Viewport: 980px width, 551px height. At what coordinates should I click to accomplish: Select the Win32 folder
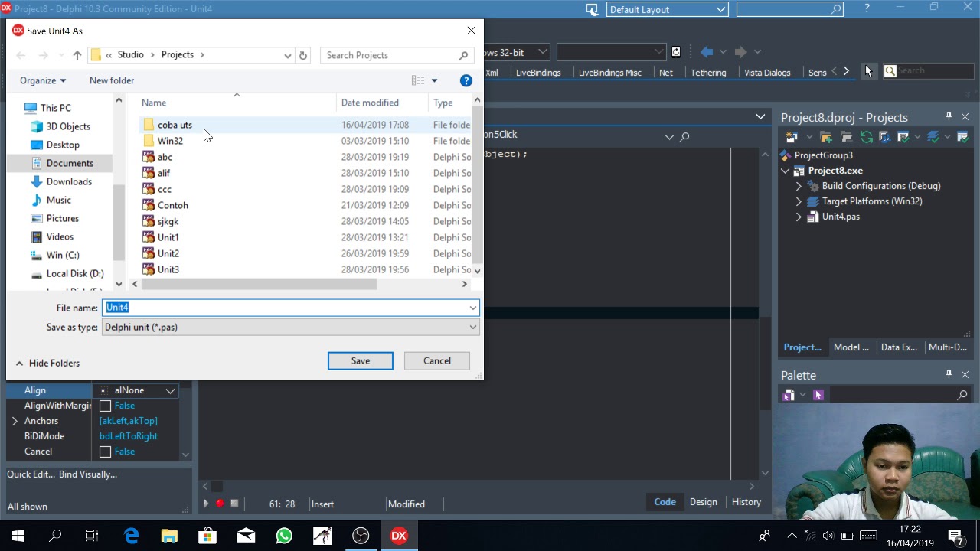click(170, 141)
